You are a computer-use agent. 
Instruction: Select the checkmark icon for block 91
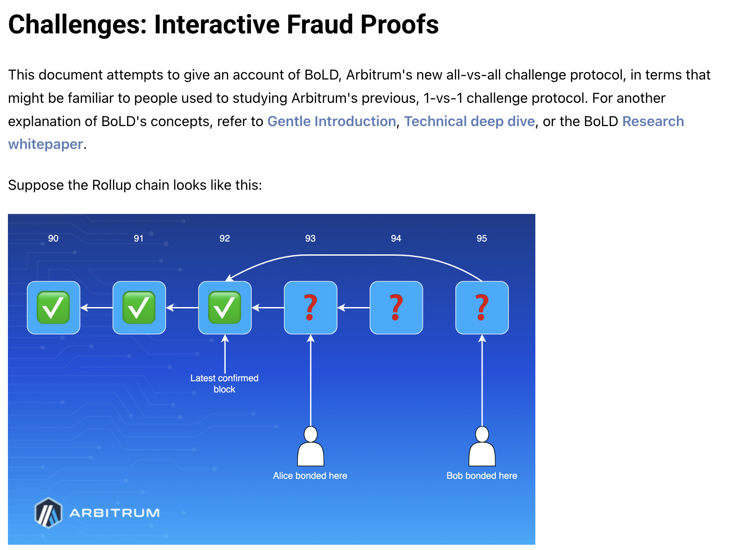(139, 308)
